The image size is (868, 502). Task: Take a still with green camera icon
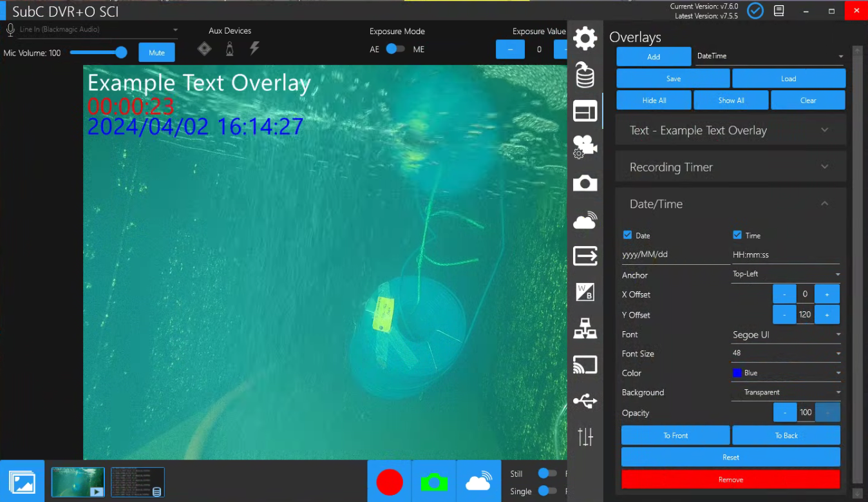click(x=434, y=482)
